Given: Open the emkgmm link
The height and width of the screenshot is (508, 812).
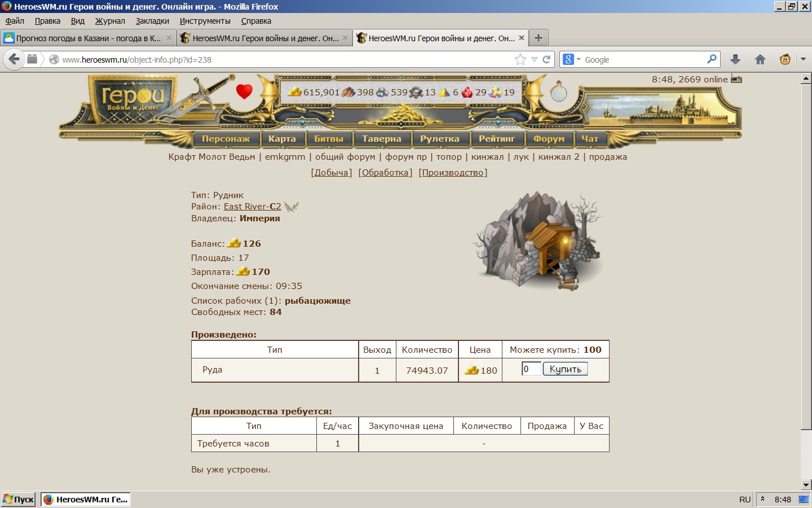Looking at the screenshot, I should click(285, 157).
